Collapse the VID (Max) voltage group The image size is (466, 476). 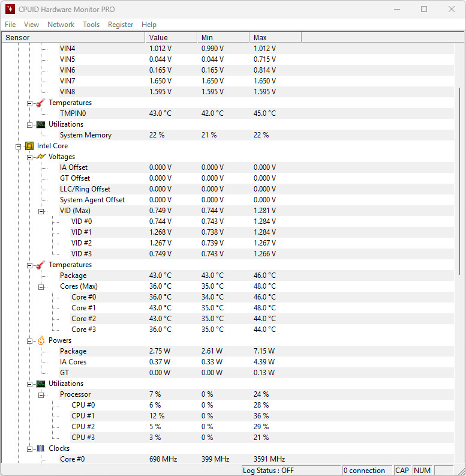click(x=41, y=211)
